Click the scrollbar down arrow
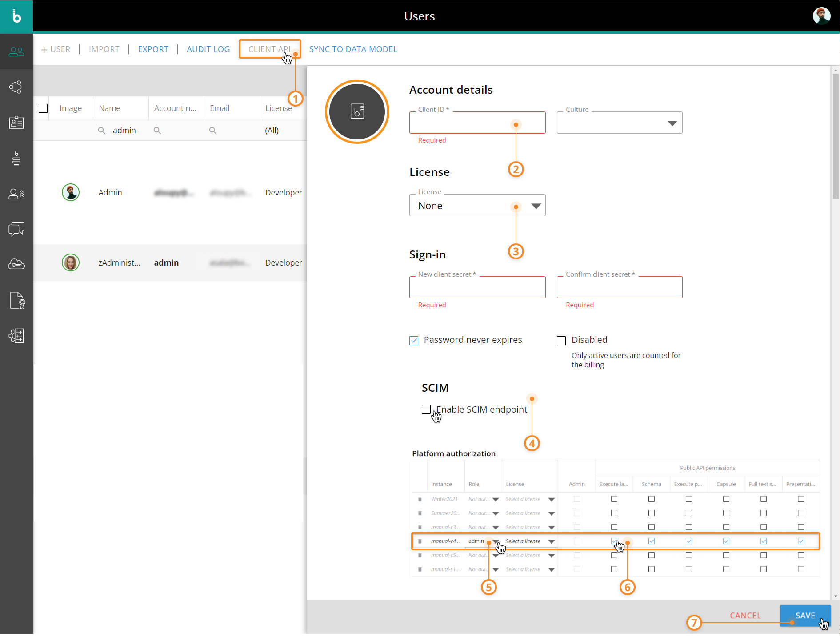 (836, 596)
